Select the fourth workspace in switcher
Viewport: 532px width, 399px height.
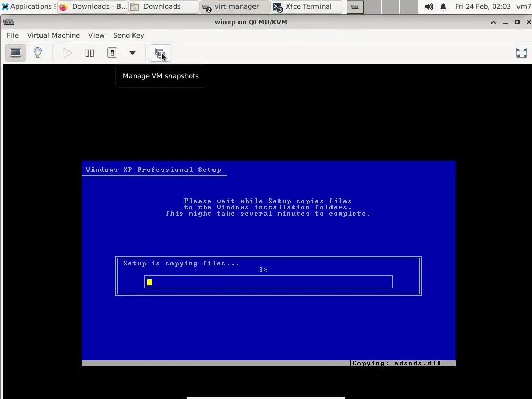tap(408, 7)
